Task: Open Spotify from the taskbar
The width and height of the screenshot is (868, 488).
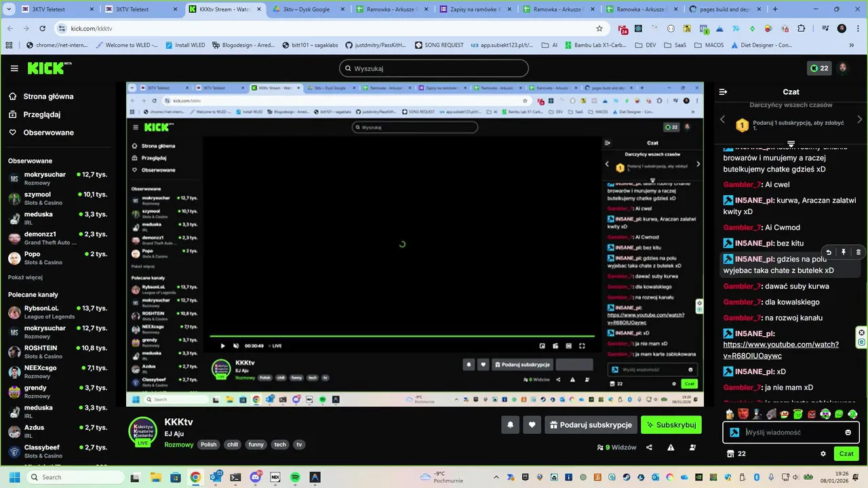Action: click(x=295, y=477)
